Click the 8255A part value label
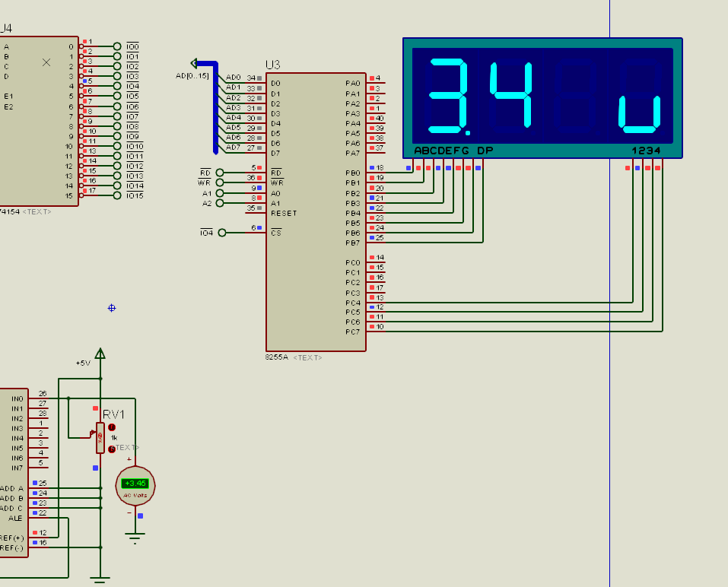The image size is (728, 587). pos(277,357)
